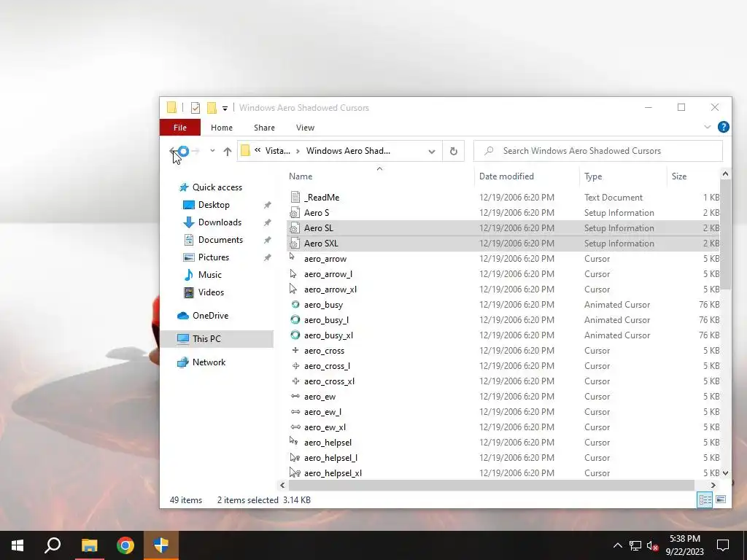Click the New folder quick access toolbar icon
Image resolution: width=747 pixels, height=560 pixels.
point(212,108)
